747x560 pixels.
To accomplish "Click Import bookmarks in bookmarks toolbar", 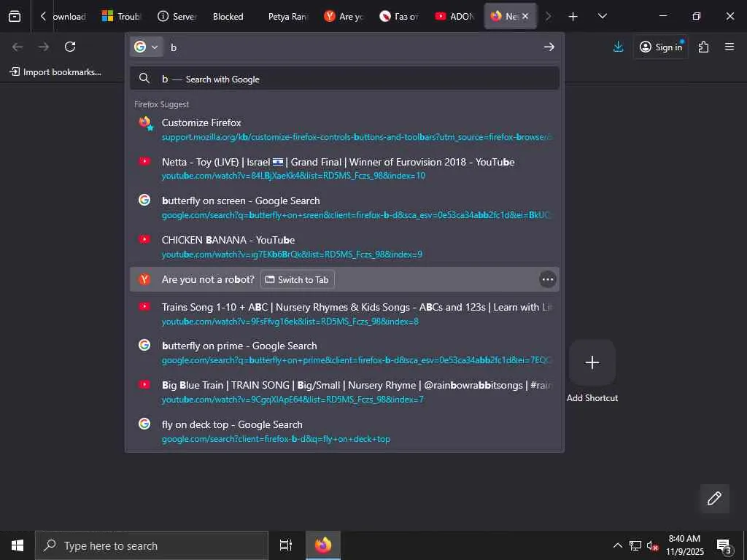I will (55, 72).
